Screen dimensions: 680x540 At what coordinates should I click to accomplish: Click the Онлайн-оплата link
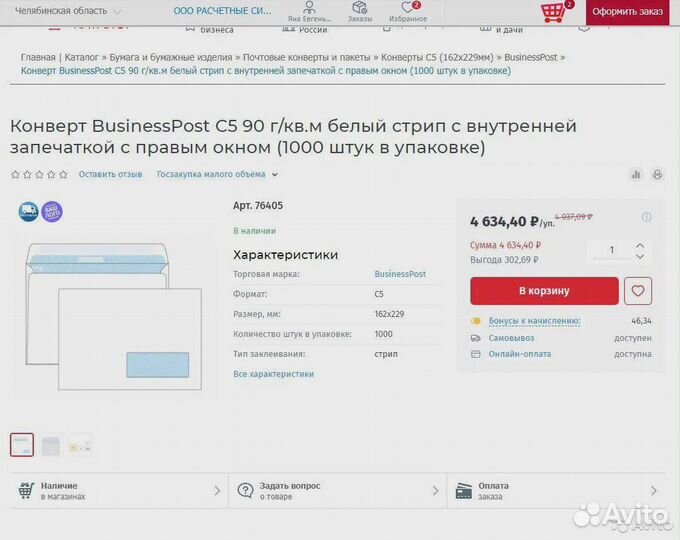coord(520,354)
